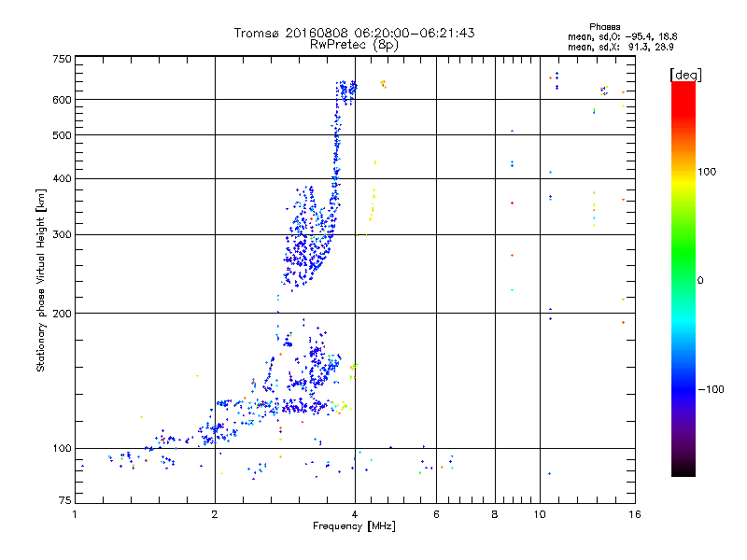Click the '6' x-axis tick label
The image size is (747, 560).
pyautogui.click(x=436, y=514)
